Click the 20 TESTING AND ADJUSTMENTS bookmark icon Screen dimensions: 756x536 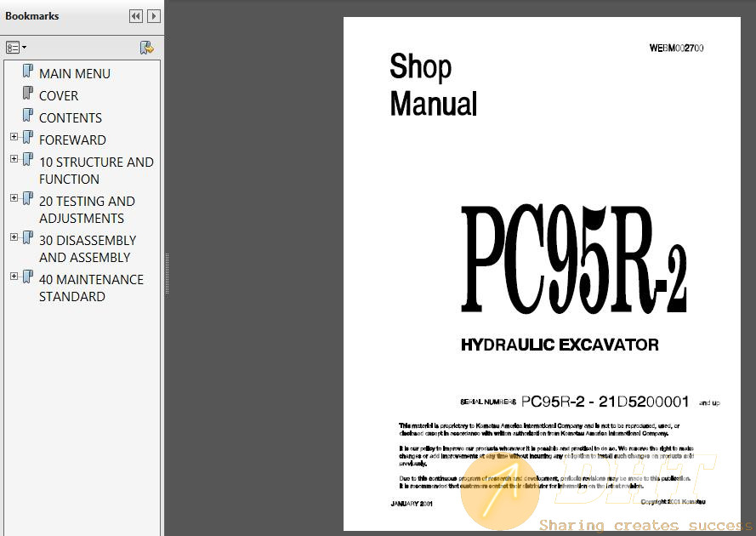(28, 198)
